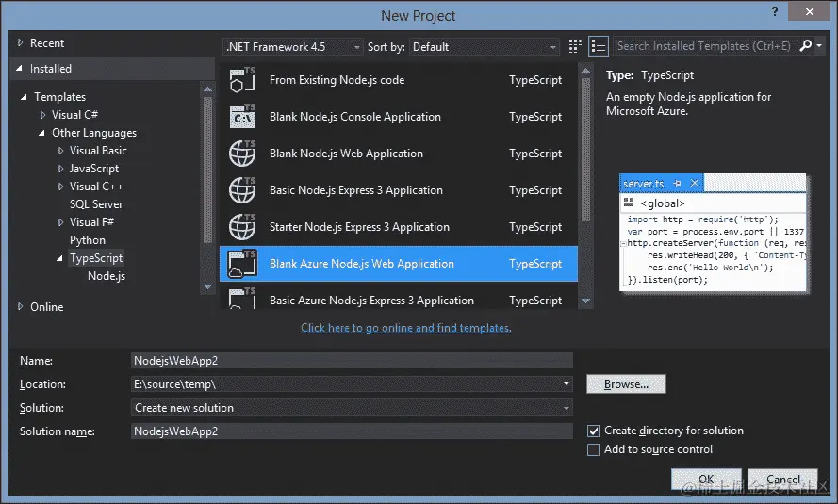Expand the Visual C# node
Screen dimensions: 838x504
[x=42, y=115]
